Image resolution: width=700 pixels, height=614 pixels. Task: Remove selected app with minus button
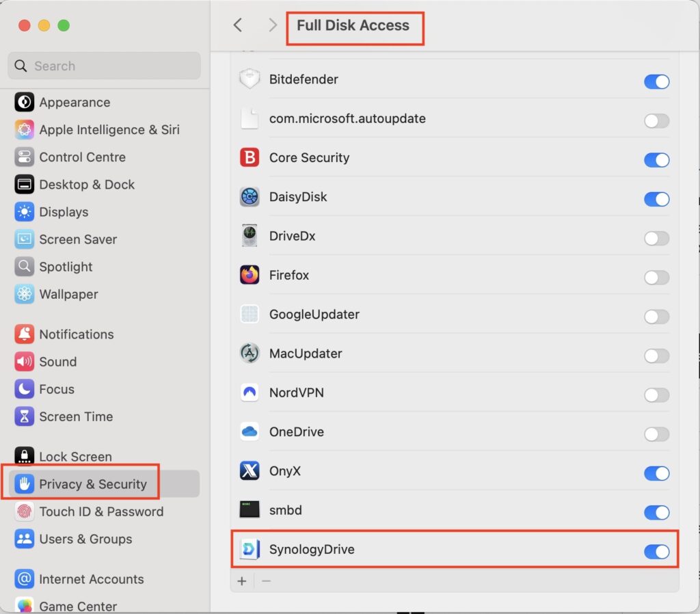[x=267, y=581]
